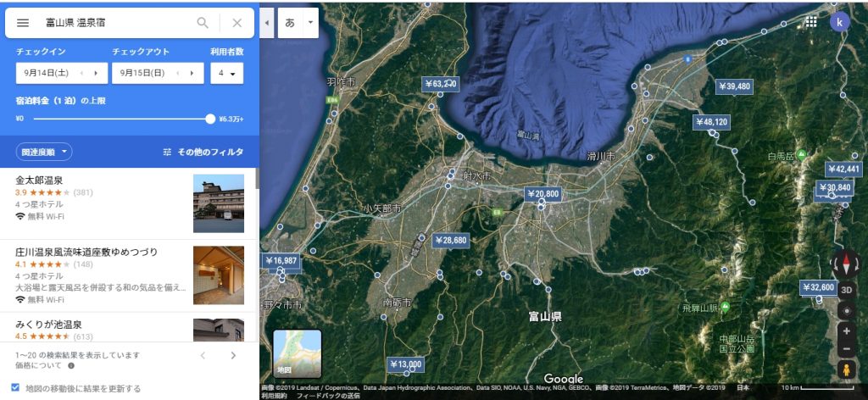Click the ゆめつづり room thumbnail photo
This screenshot has width=868, height=400.
pos(219,275)
